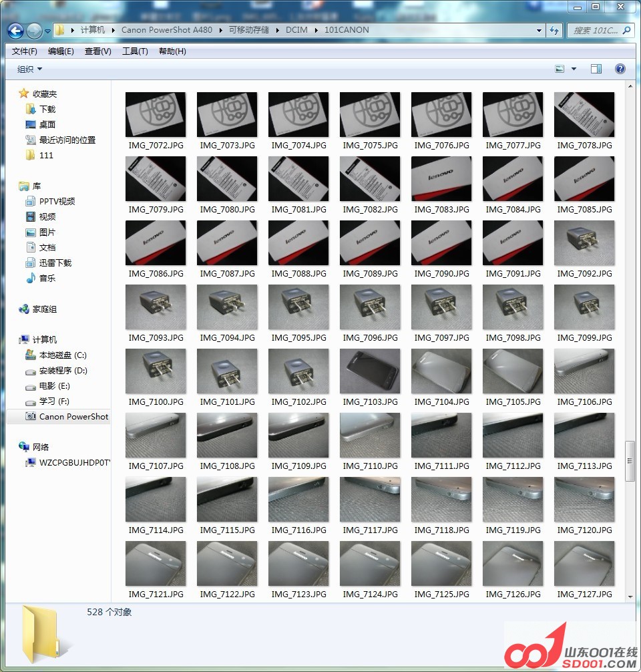Select 库 in the navigation pane
The height and width of the screenshot is (672, 641).
pyautogui.click(x=37, y=186)
